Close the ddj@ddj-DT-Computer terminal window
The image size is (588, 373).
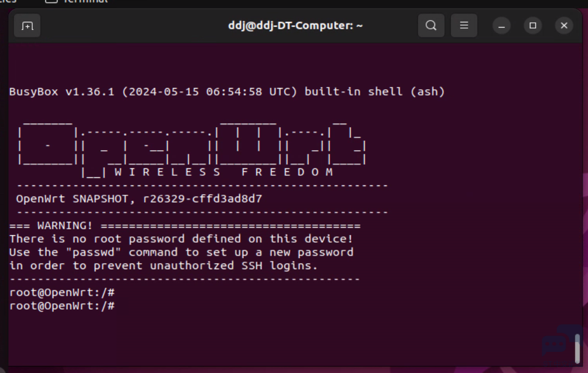click(563, 26)
